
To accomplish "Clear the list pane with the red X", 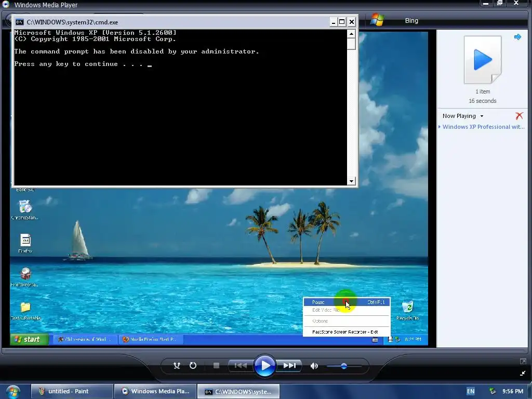I will click(x=519, y=116).
